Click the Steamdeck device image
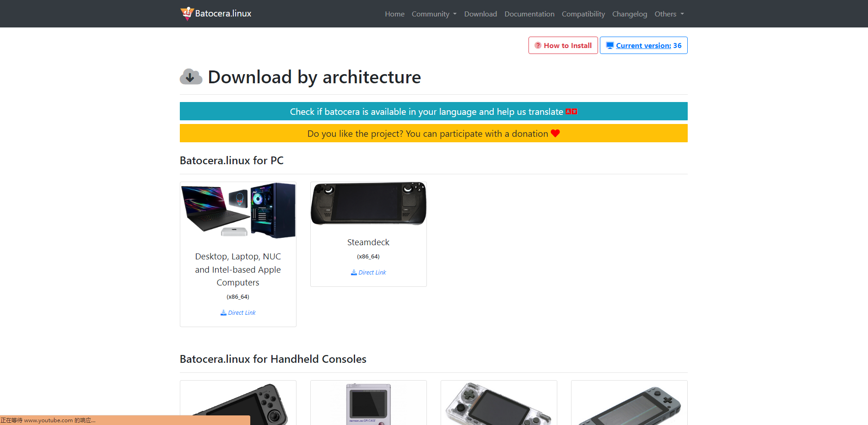Viewport: 868px width, 425px height. tap(368, 204)
